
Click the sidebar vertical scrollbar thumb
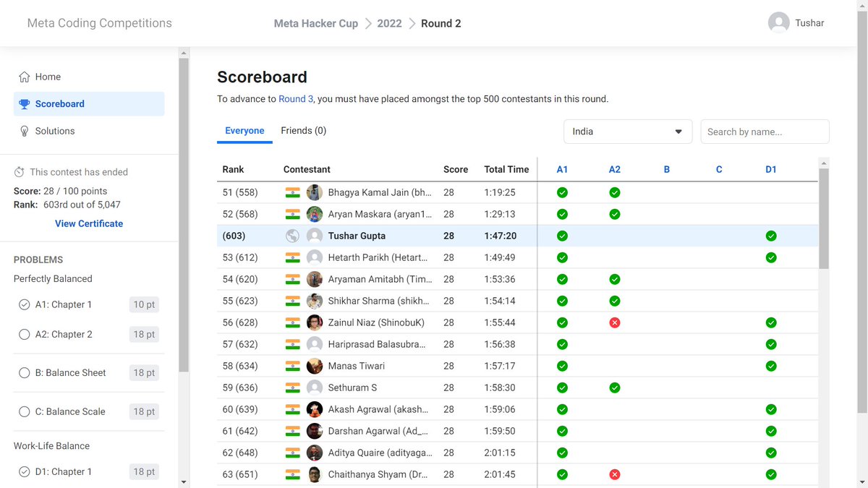click(x=184, y=215)
